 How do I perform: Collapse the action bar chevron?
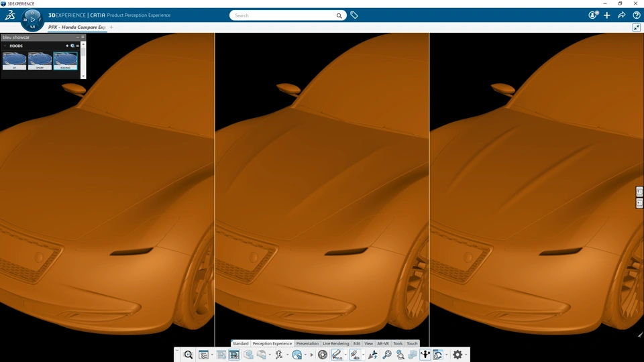pyautogui.click(x=177, y=351)
